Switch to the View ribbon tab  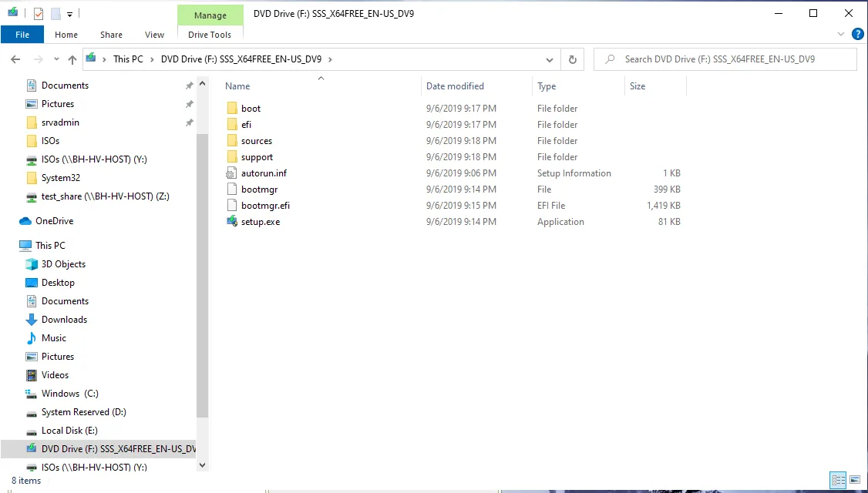pyautogui.click(x=154, y=35)
